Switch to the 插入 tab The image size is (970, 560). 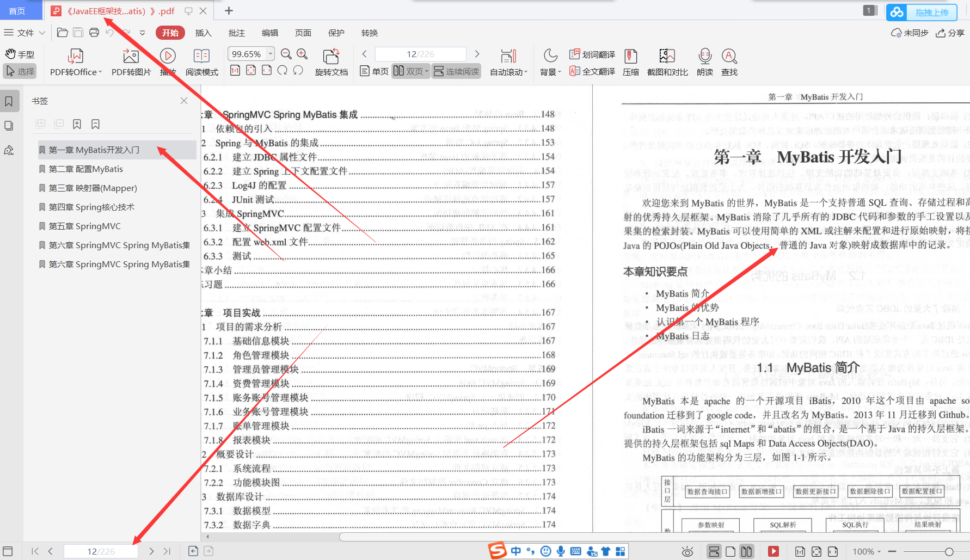tap(203, 33)
